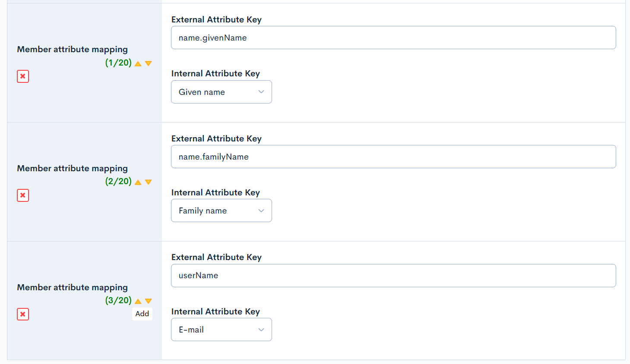Open the E-mail Internal Attribute dropdown
The image size is (630, 364).
pos(221,329)
